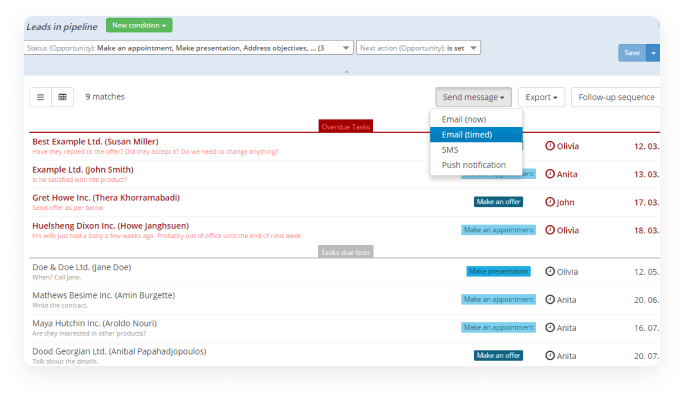This screenshot has width=684, height=398.
Task: Switch to list view icon
Action: pyautogui.click(x=41, y=97)
